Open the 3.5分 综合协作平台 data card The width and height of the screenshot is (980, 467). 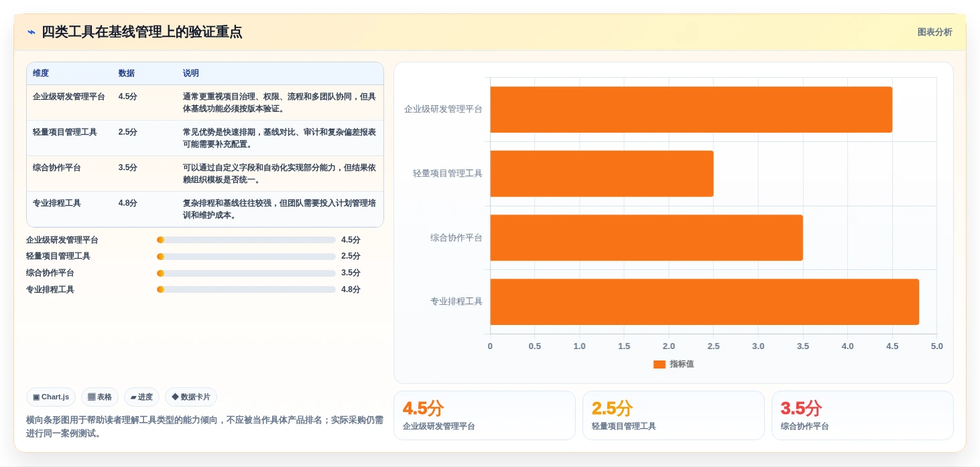click(863, 415)
